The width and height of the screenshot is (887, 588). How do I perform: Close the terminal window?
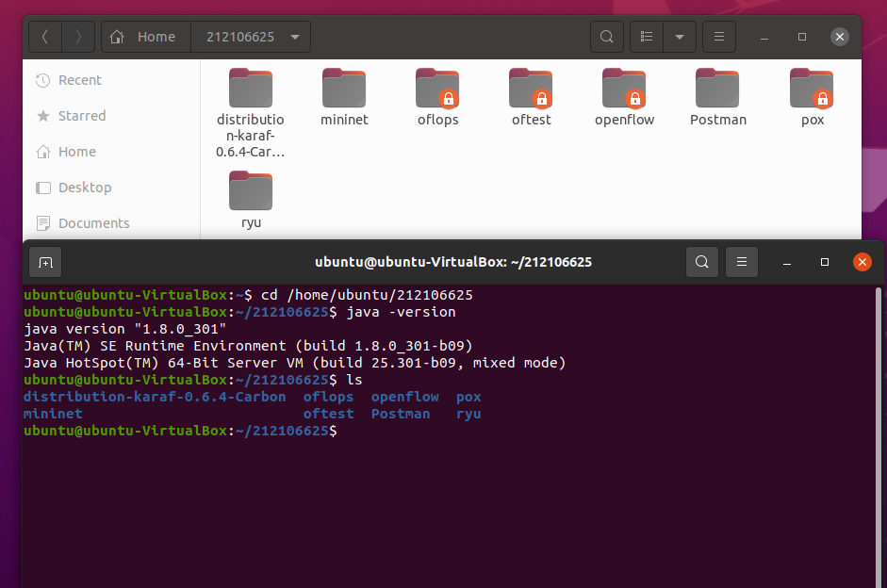(862, 262)
